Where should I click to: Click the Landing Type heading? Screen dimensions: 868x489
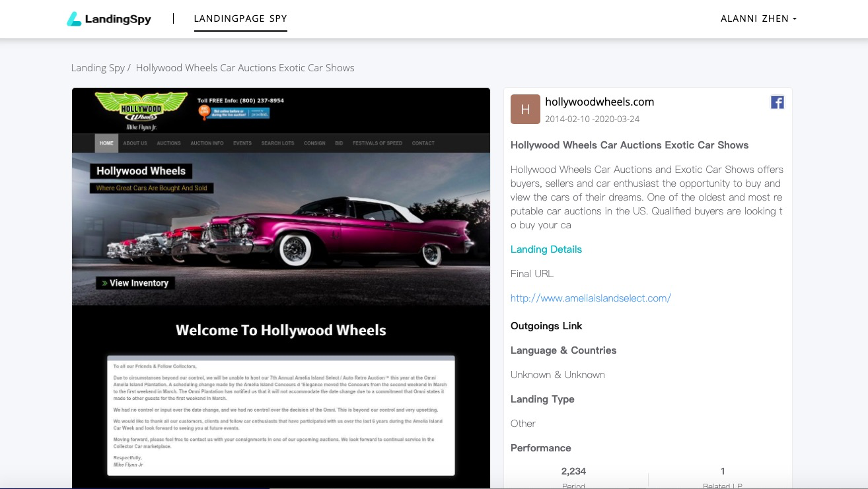pos(542,399)
